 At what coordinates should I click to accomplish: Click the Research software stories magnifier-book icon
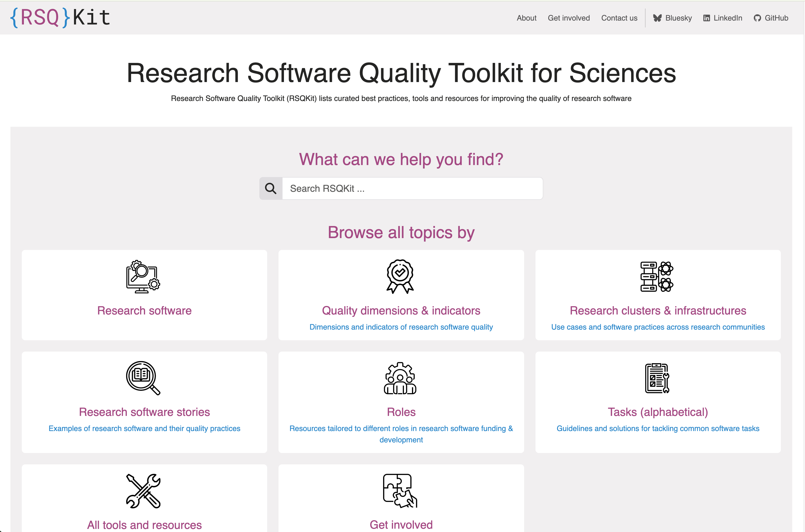point(143,378)
